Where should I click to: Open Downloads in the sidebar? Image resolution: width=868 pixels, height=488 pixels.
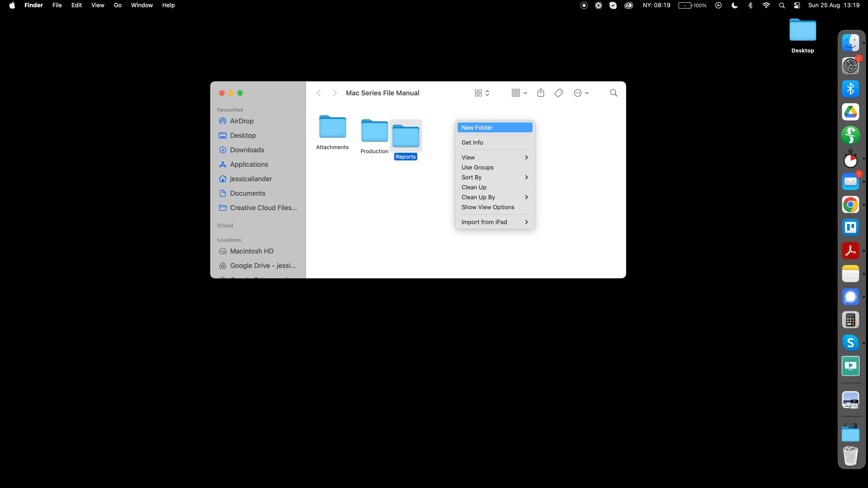247,150
